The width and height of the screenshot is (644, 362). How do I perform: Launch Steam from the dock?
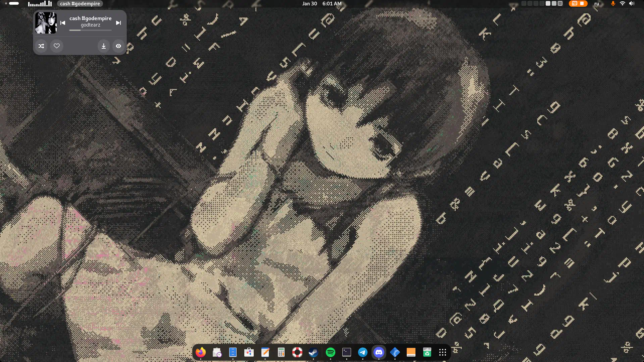point(313,352)
